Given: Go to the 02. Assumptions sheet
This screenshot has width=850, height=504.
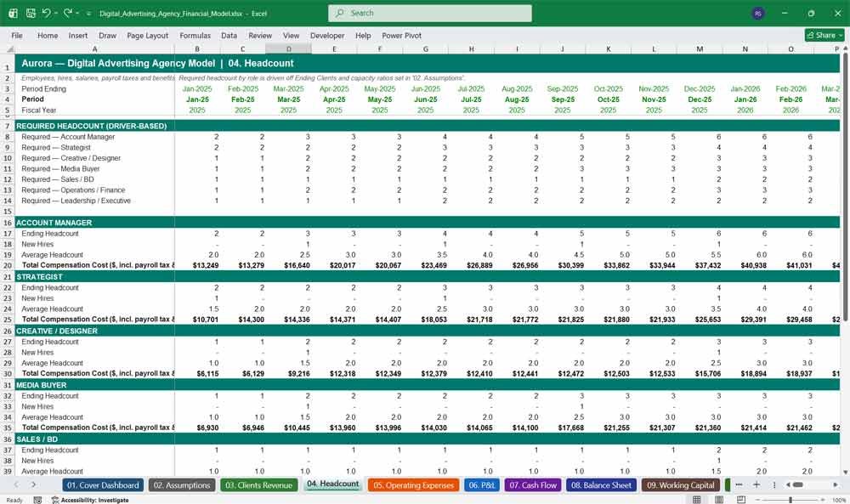Looking at the screenshot, I should [182, 485].
